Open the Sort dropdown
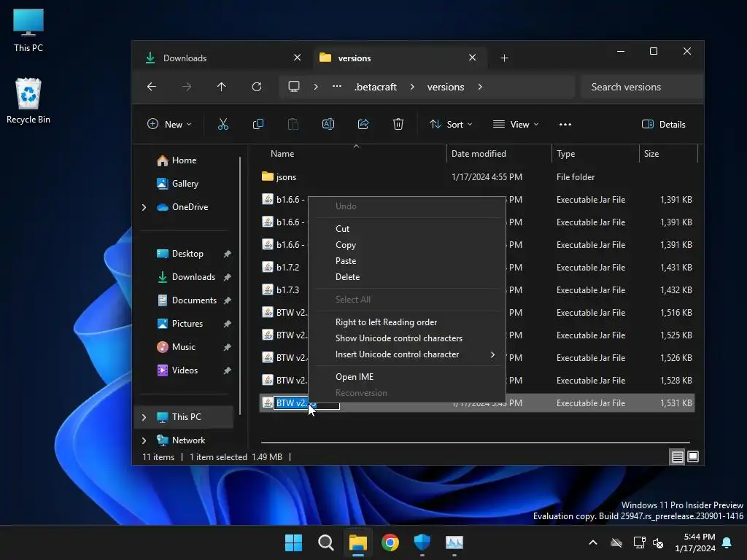Screen dimensions: 747x560 [x=451, y=124]
